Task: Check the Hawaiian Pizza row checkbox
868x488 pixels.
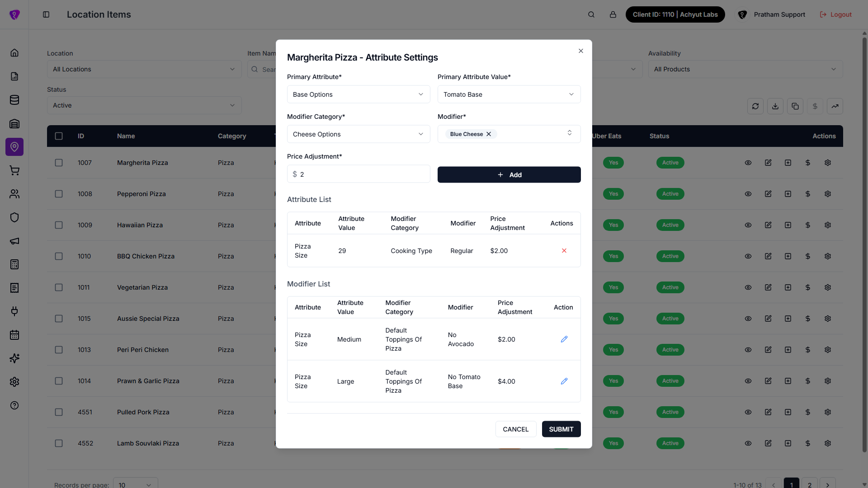Action: tap(59, 225)
